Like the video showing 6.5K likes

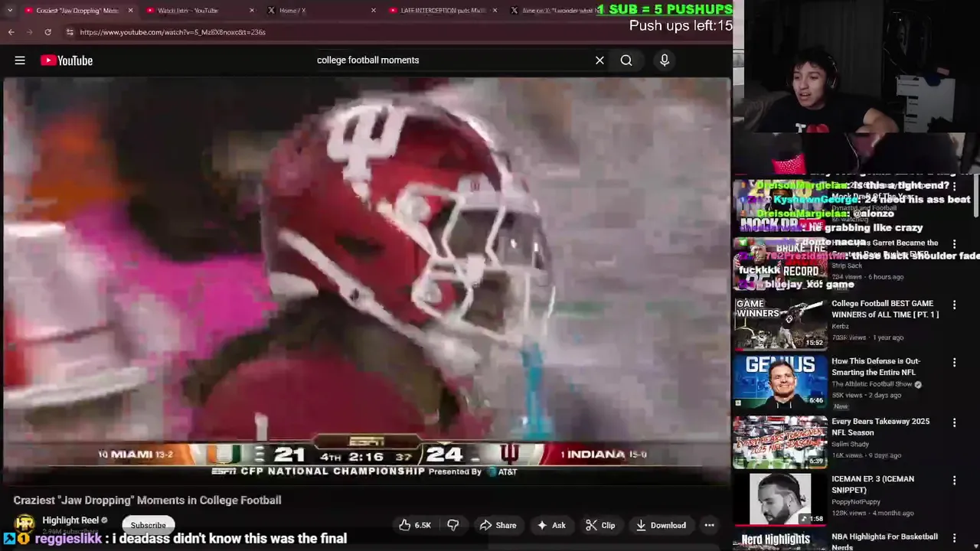(414, 525)
